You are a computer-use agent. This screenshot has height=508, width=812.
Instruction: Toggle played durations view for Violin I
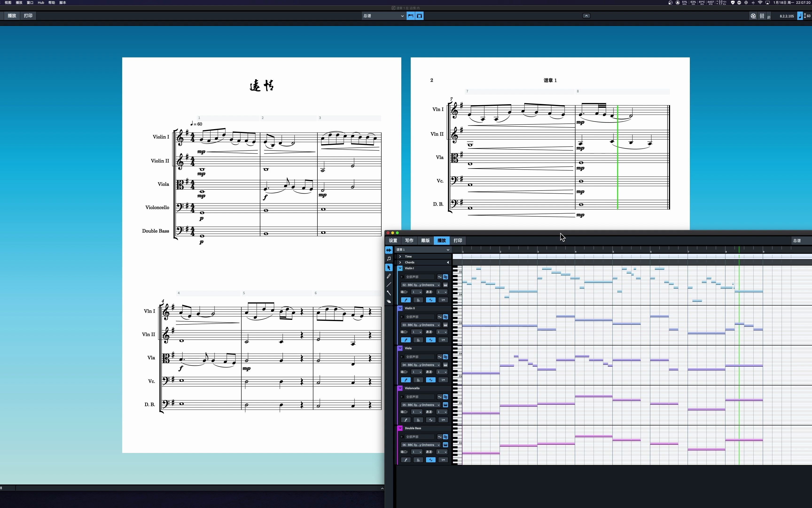[445, 277]
